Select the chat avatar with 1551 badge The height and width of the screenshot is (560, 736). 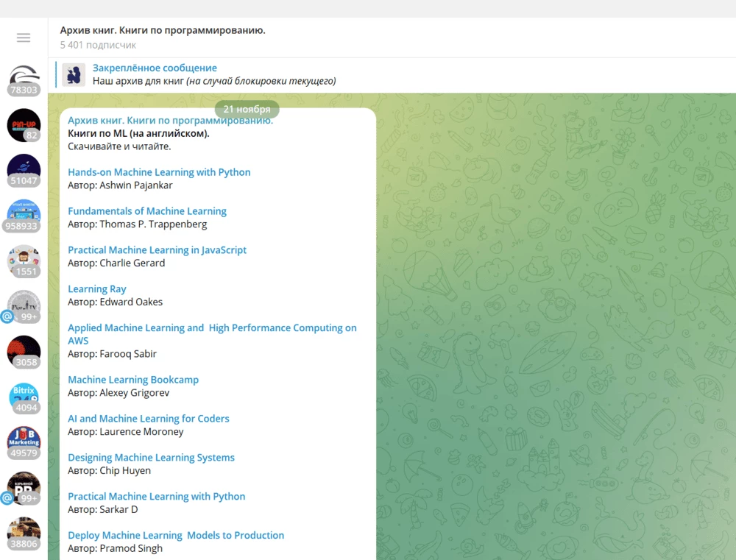pyautogui.click(x=24, y=261)
